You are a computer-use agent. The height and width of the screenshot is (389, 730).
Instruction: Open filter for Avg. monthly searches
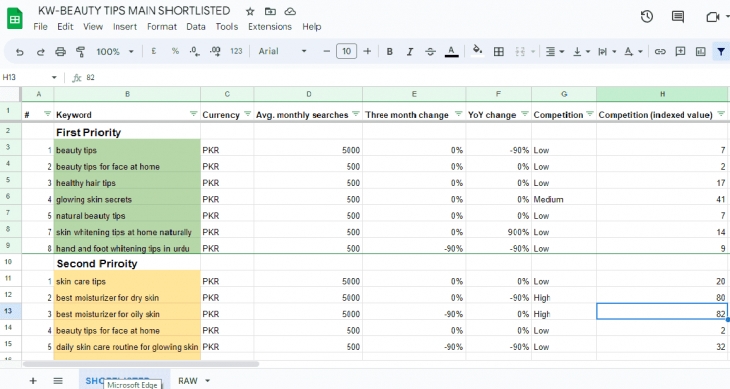pyautogui.click(x=356, y=114)
